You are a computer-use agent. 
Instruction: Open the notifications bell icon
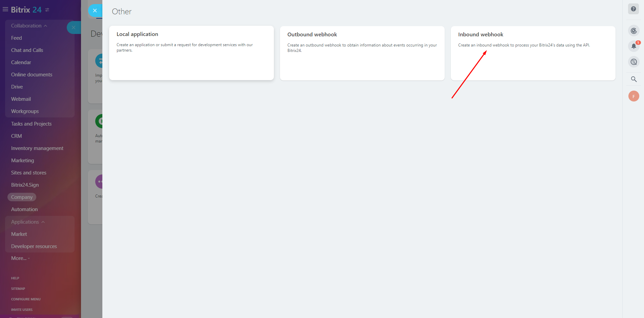click(633, 46)
